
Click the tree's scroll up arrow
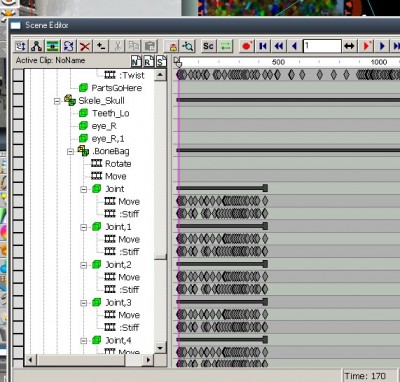click(x=160, y=75)
